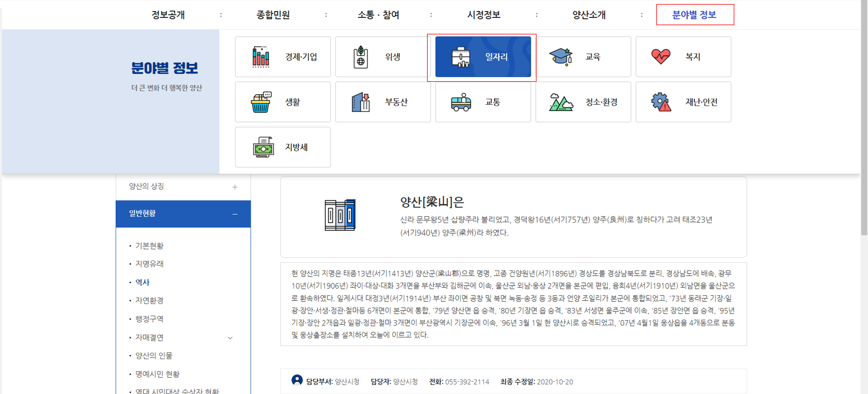868x394 pixels.
Task: Select 종합민원 in the navigation bar
Action: pos(273,15)
